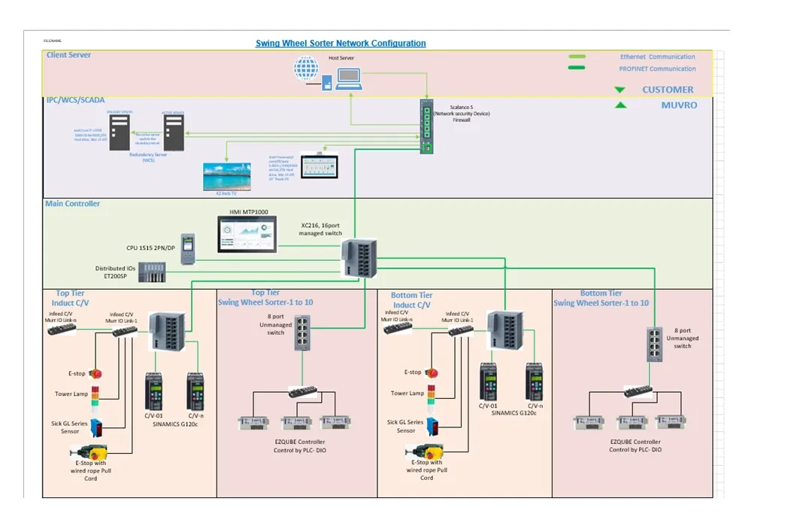Select middle EZQUBE controller in Bottom Tier sorter
The height and width of the screenshot is (529, 812).
(632, 423)
